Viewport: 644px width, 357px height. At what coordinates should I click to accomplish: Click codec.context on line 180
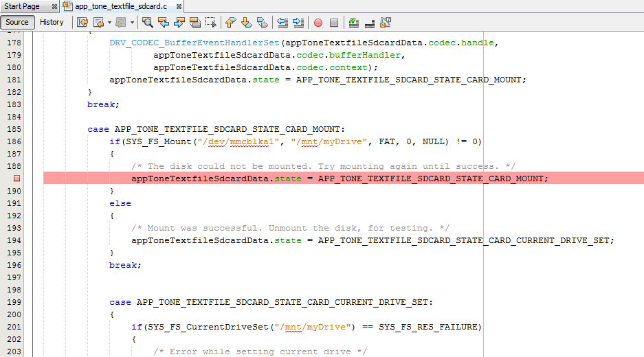pos(332,67)
